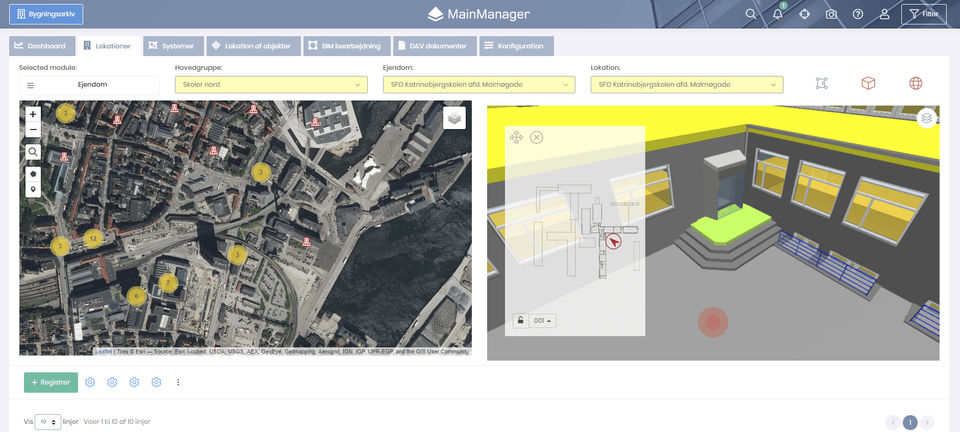The image size is (960, 432).
Task: Click the red joystick circle in 3D view
Action: [713, 322]
